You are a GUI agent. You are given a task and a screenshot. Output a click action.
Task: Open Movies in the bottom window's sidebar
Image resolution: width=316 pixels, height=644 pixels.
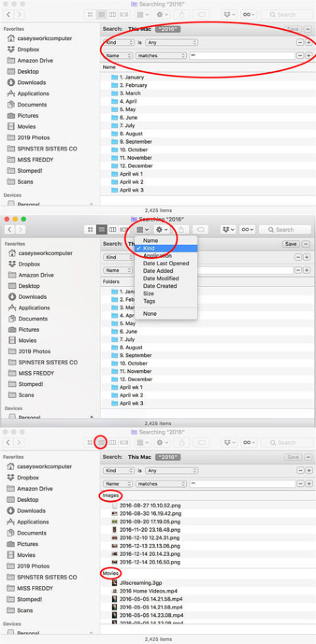26,555
